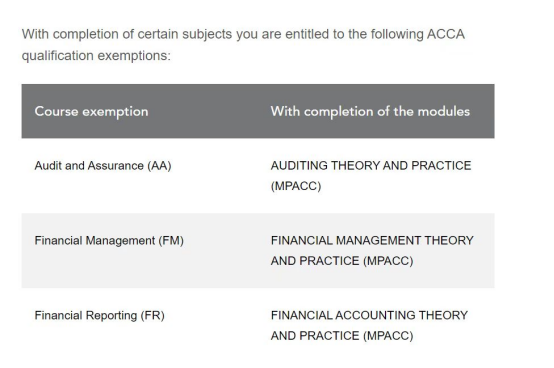This screenshot has height=368, width=554.
Task: Select the 'Financial Reporting (FR)' cell
Action: coord(100,315)
